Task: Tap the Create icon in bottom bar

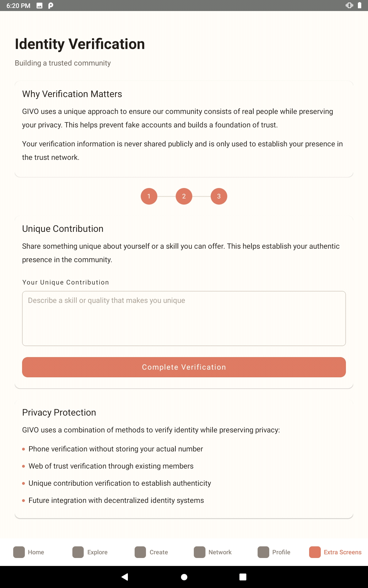Action: (140, 552)
